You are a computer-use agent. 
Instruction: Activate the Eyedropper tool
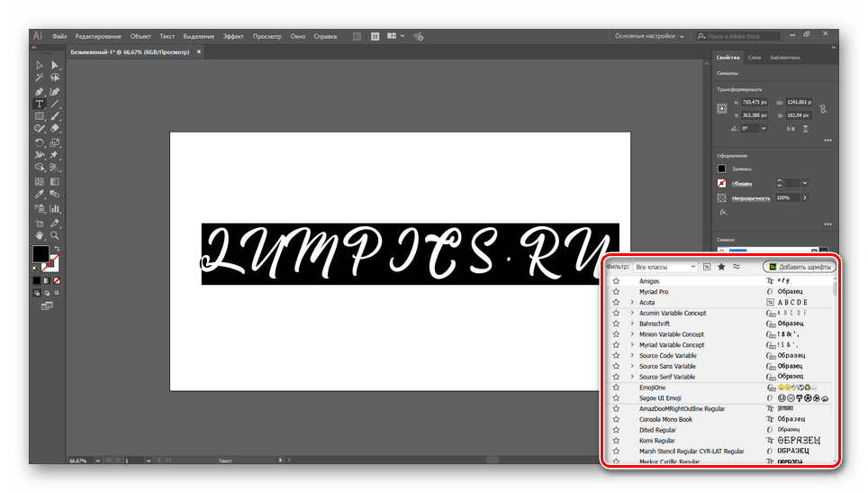[x=40, y=194]
